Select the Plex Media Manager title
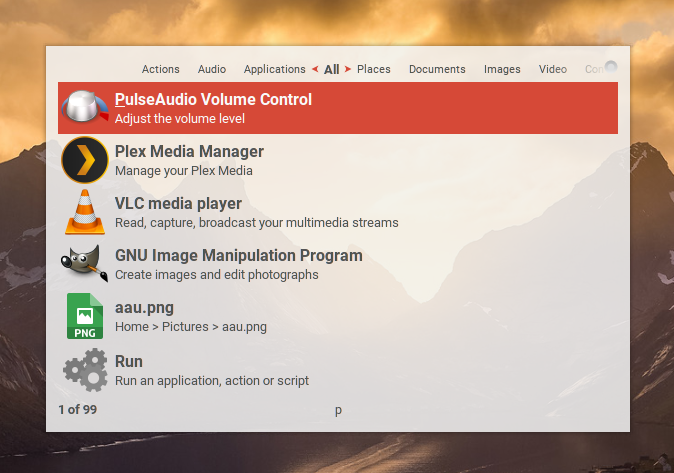This screenshot has height=473, width=674. click(x=189, y=151)
